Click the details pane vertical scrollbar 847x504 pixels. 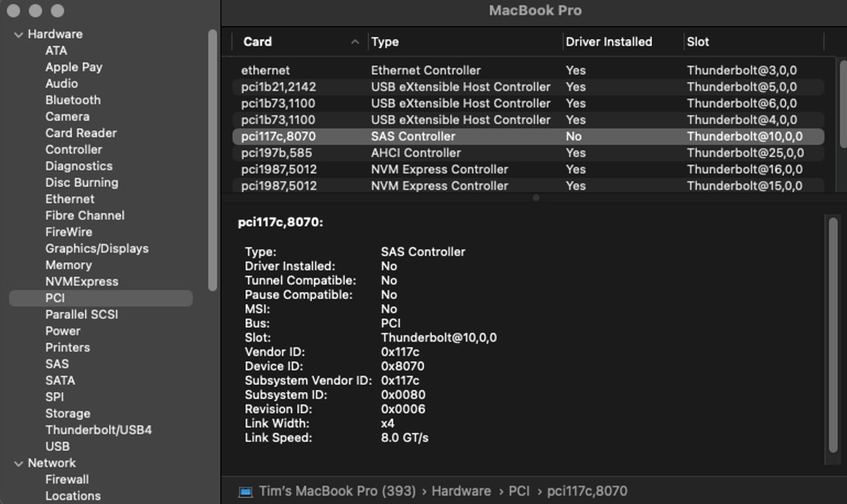tap(833, 333)
